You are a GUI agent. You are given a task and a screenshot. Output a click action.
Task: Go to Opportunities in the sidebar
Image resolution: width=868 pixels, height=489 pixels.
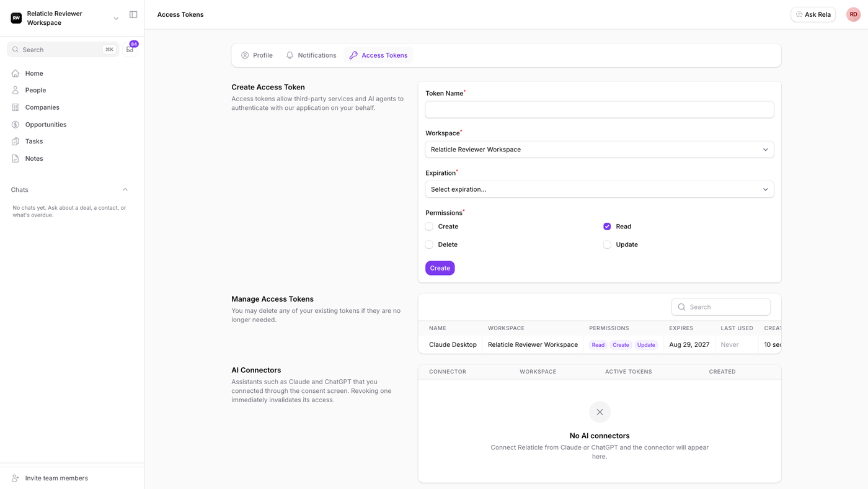[46, 124]
